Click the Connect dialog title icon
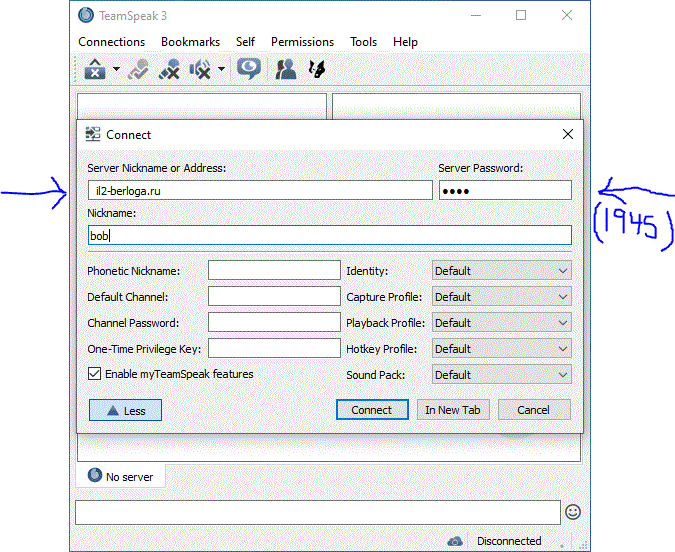Screen dimensions: 675x552 (x=93, y=134)
